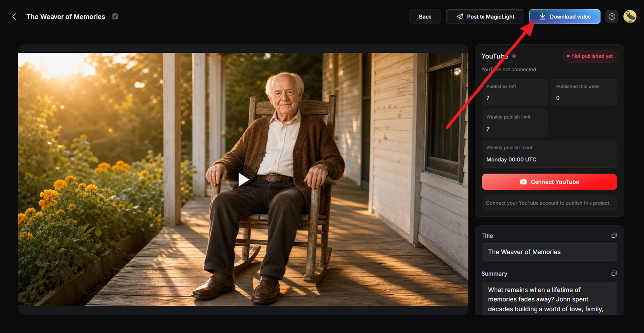
Task: Edit project name with pencil icon
Action: tap(115, 16)
